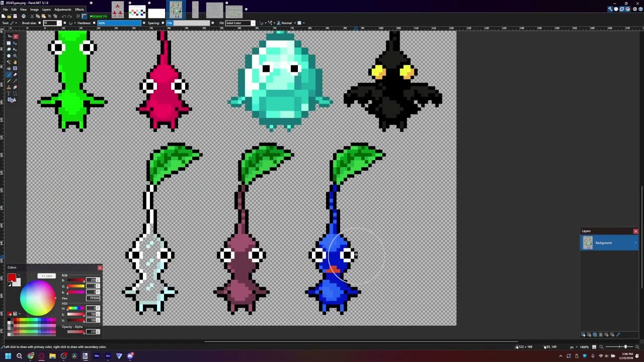The height and width of the screenshot is (362, 644).
Task: Select the Gradient tool
Action: point(15,68)
